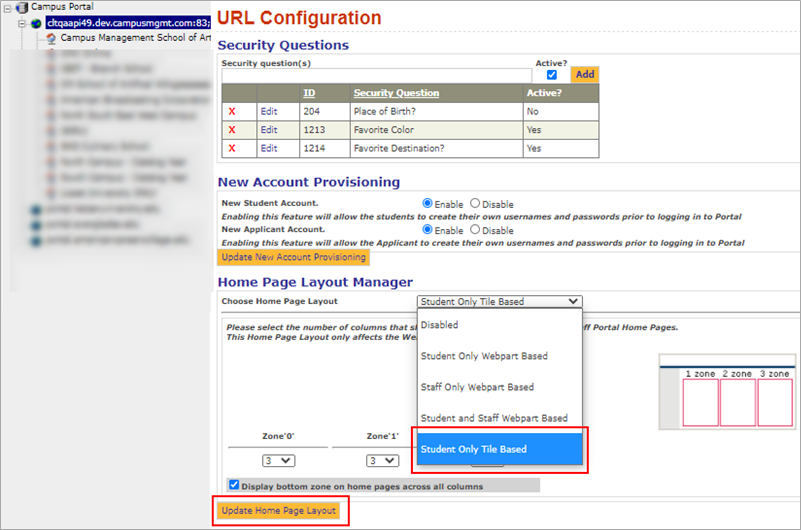
Task: Edit the Place of Birth question
Action: tap(269, 111)
